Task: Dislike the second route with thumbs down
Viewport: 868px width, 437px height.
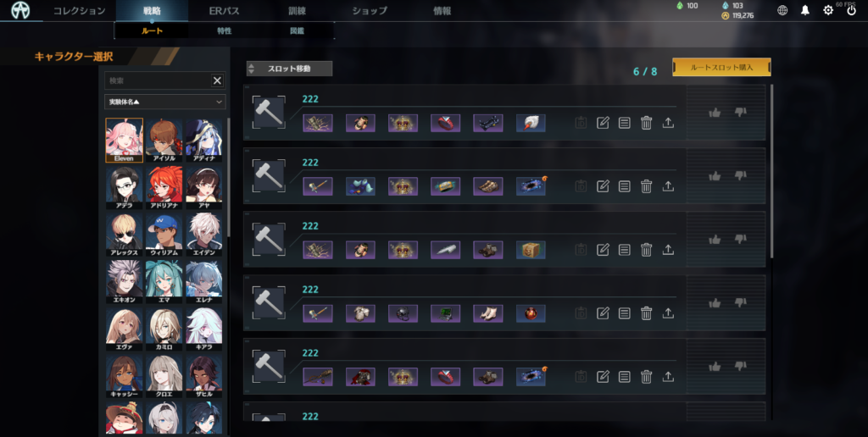Action: [x=740, y=176]
